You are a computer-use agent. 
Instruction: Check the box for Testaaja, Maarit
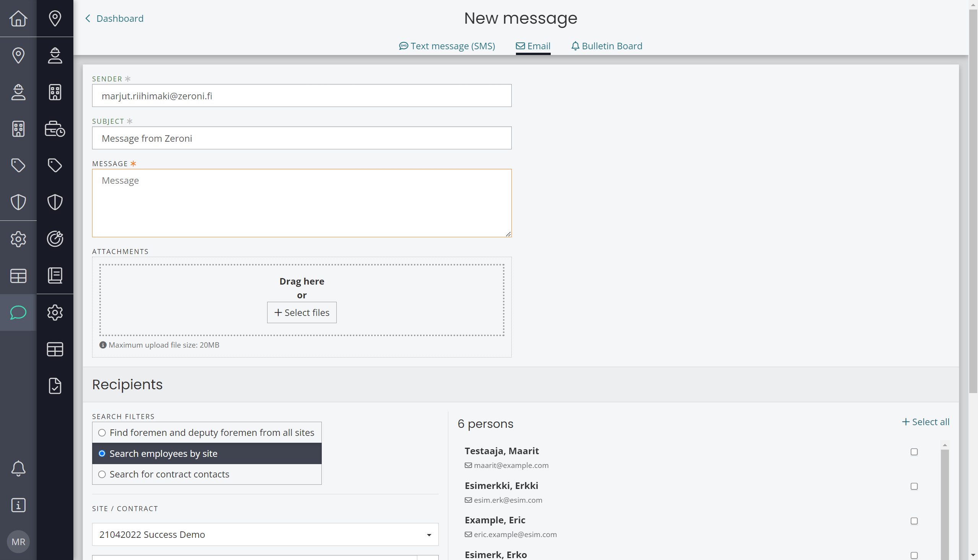point(914,452)
